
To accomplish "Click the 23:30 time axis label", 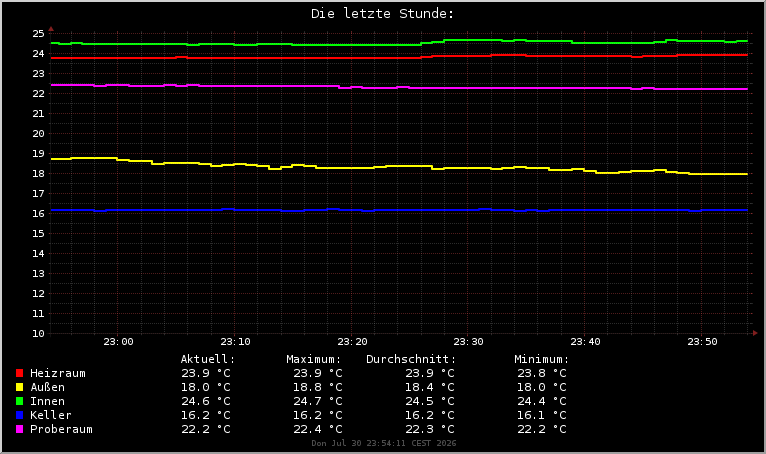I will pos(468,342).
